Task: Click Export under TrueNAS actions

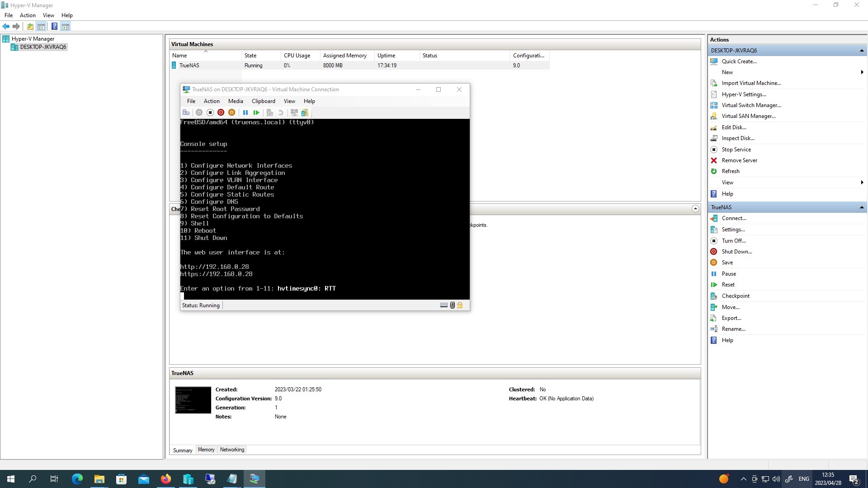Action: tap(731, 318)
